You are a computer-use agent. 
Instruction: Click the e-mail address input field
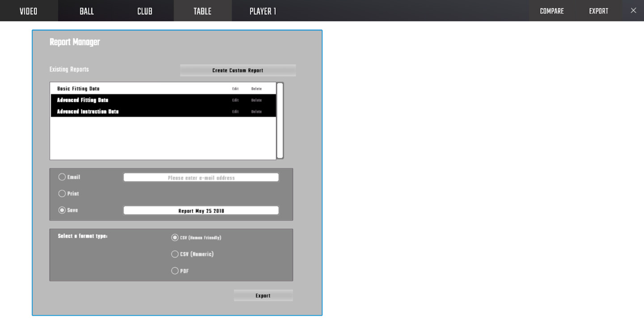(x=201, y=177)
